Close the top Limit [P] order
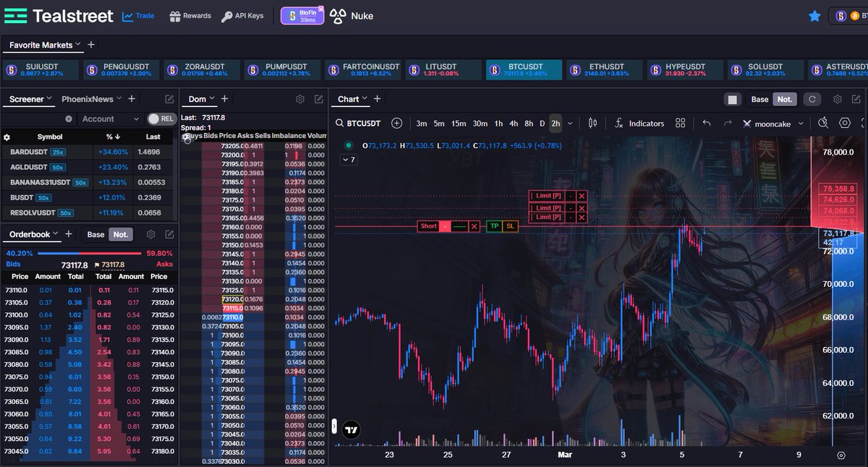The width and height of the screenshot is (868, 467). [582, 196]
